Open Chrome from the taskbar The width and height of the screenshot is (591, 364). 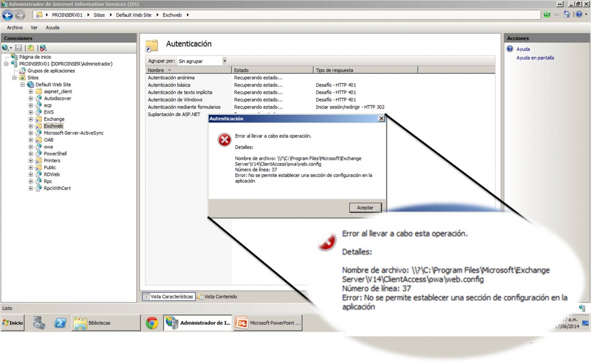coord(152,323)
